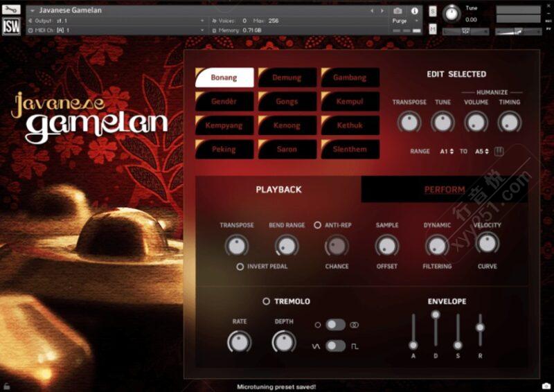Screen dimensions: 554x392
Task: Select the Gambang instrument
Action: pos(350,78)
